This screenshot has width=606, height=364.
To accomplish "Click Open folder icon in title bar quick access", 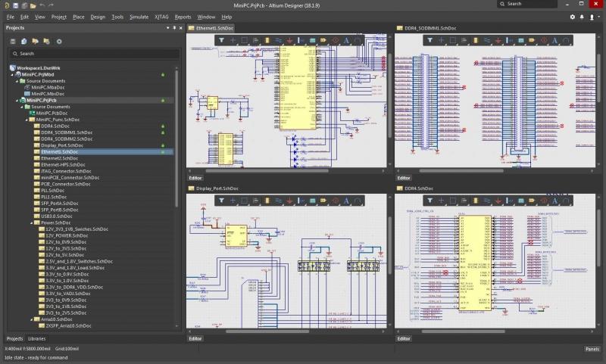I will click(33, 5).
